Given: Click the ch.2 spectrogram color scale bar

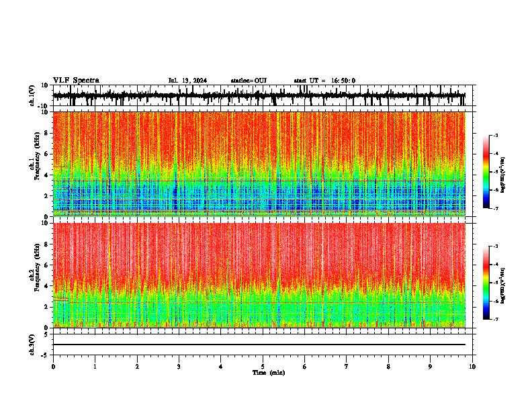Looking at the screenshot, I should pyautogui.click(x=486, y=283).
